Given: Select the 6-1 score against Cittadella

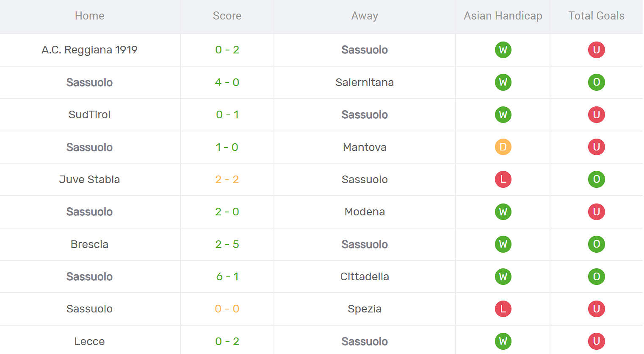Looking at the screenshot, I should click(227, 276).
